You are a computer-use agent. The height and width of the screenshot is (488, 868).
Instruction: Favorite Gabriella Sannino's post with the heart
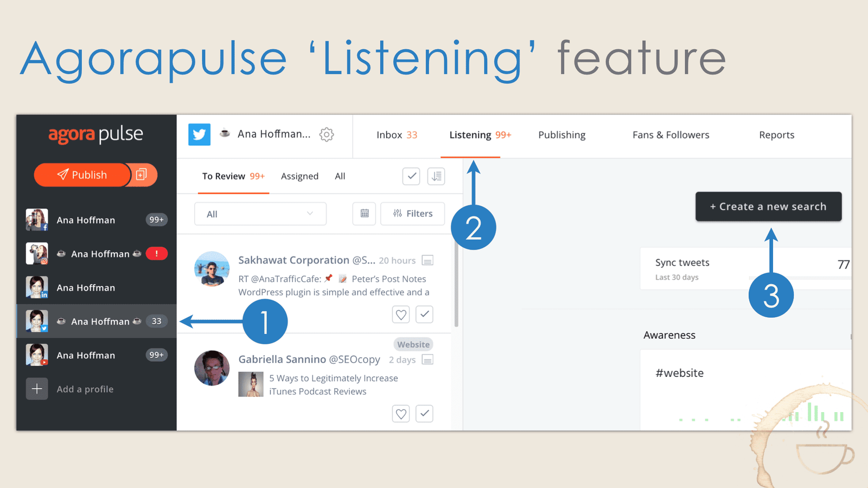(x=400, y=414)
